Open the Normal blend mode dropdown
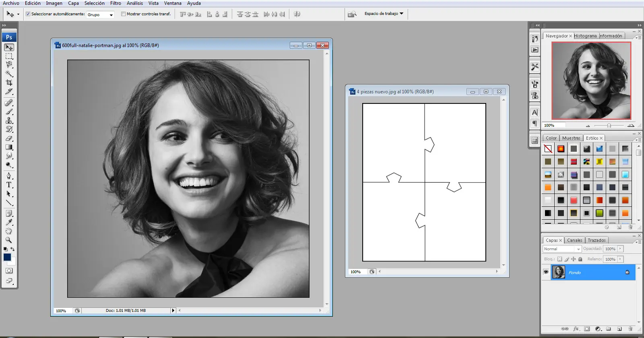 (562, 249)
